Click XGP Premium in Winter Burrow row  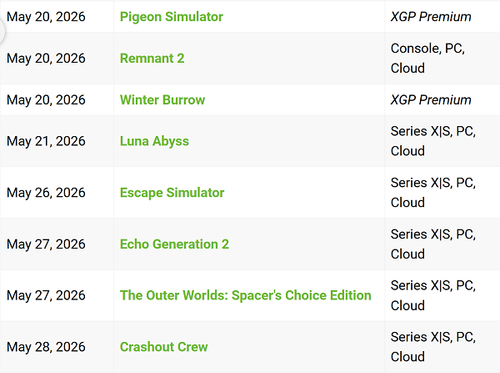(x=431, y=100)
